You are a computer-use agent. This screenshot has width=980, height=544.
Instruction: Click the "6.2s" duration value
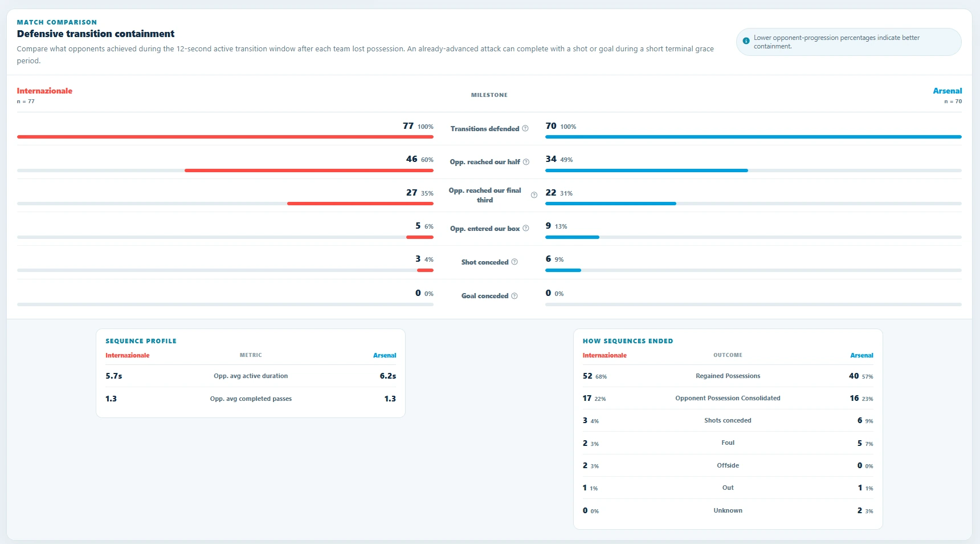(388, 376)
